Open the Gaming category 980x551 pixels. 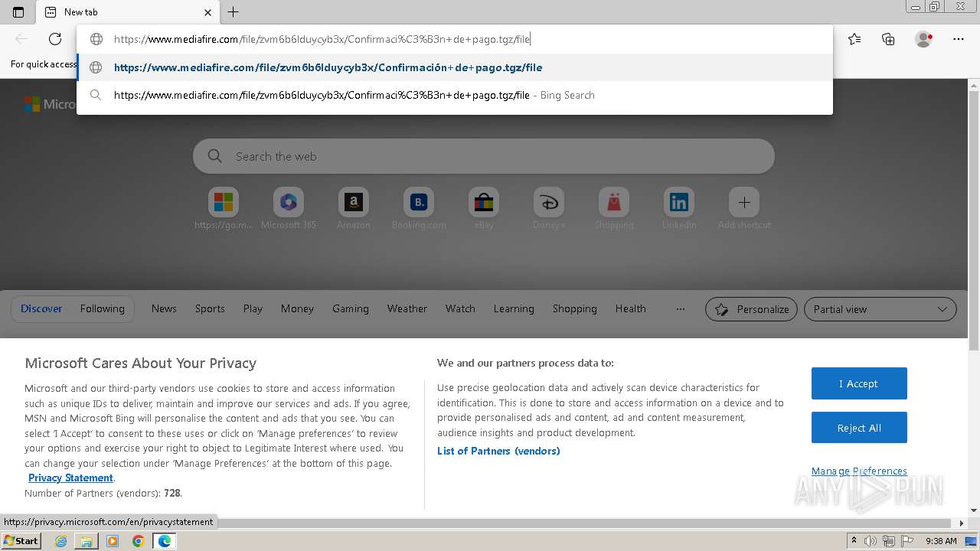(x=351, y=308)
